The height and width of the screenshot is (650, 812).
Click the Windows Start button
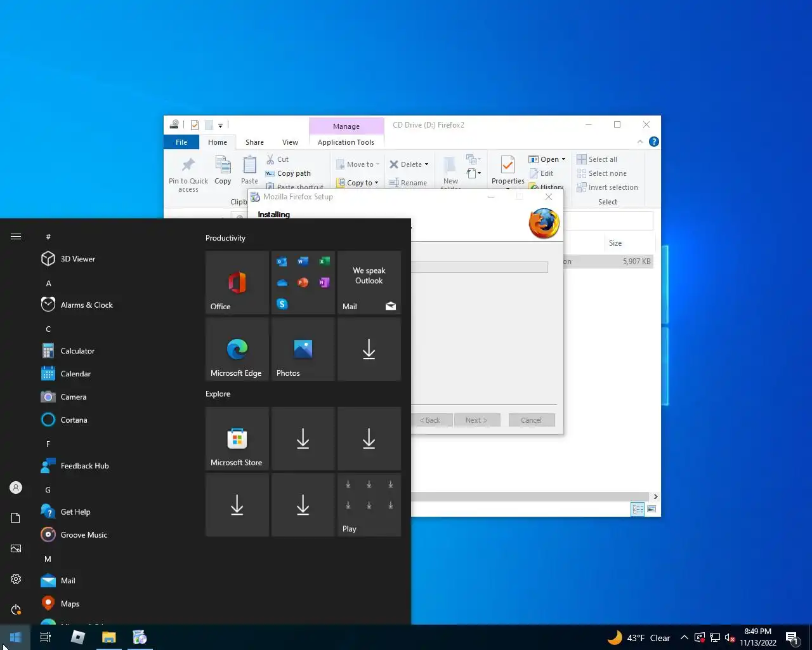15,637
